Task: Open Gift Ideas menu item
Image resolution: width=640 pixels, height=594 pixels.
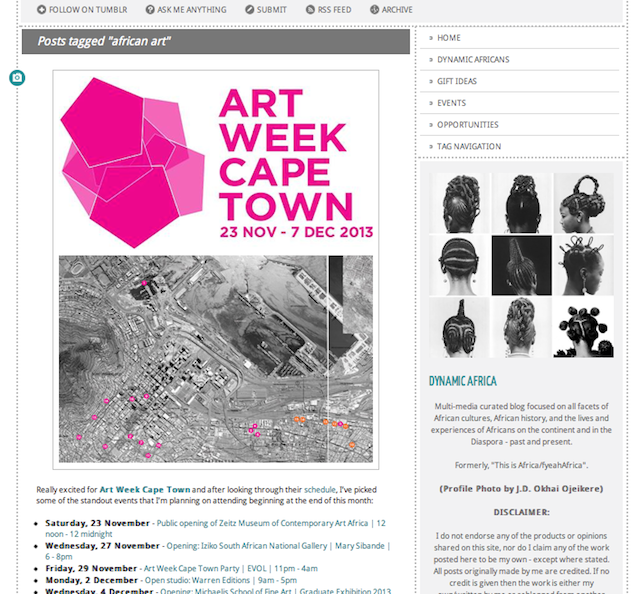Action: click(x=457, y=81)
